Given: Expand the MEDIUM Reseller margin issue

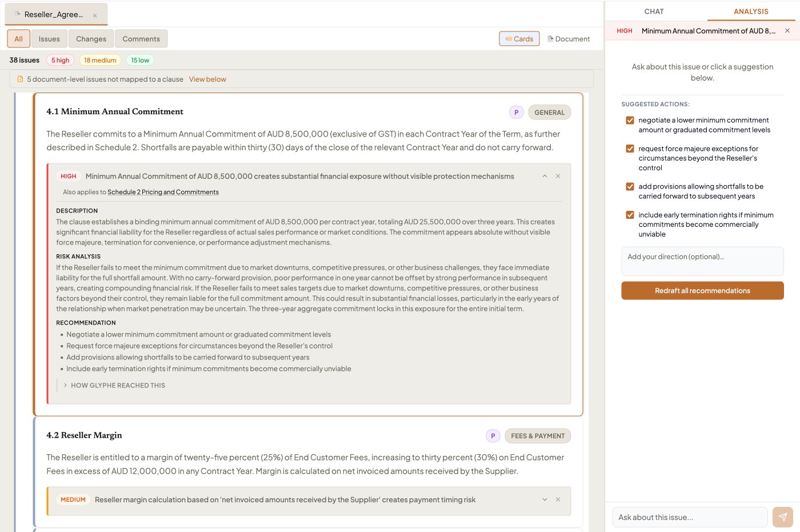Looking at the screenshot, I should (545, 499).
